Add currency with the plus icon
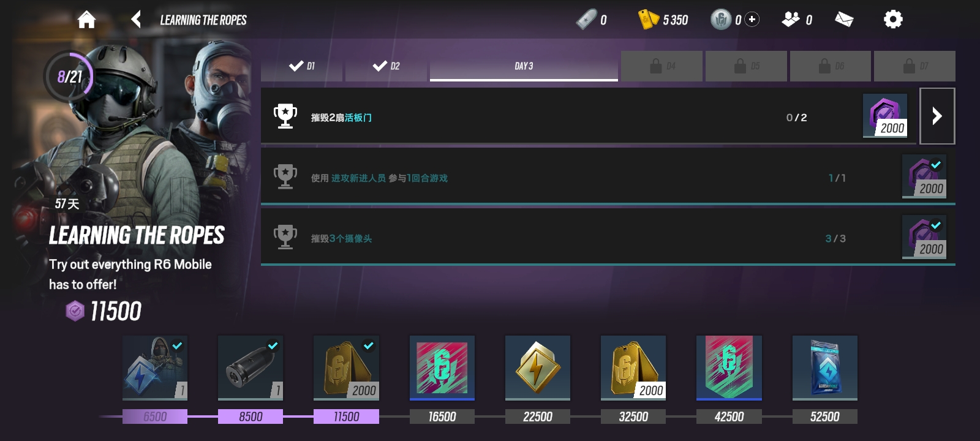Image resolution: width=980 pixels, height=441 pixels. 752,20
